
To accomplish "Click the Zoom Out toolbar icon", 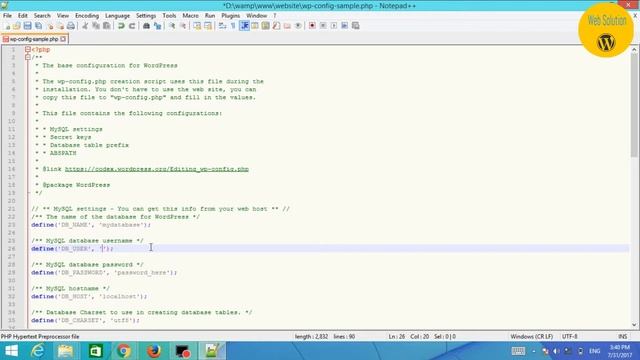I will click(183, 26).
